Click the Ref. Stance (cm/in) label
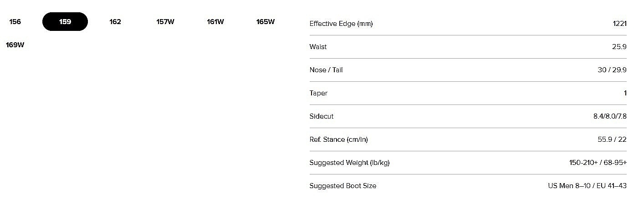 click(338, 139)
